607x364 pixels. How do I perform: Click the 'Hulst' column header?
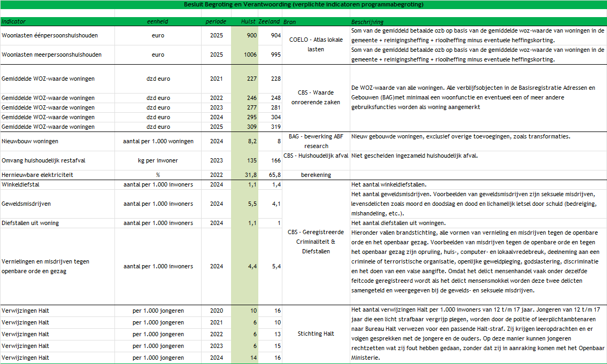(x=248, y=22)
